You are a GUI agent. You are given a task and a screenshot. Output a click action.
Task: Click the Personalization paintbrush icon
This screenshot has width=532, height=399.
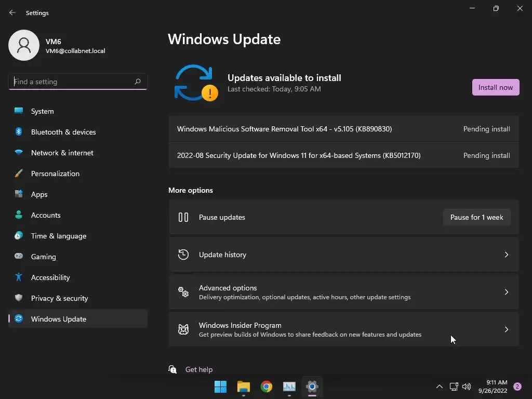(x=19, y=174)
